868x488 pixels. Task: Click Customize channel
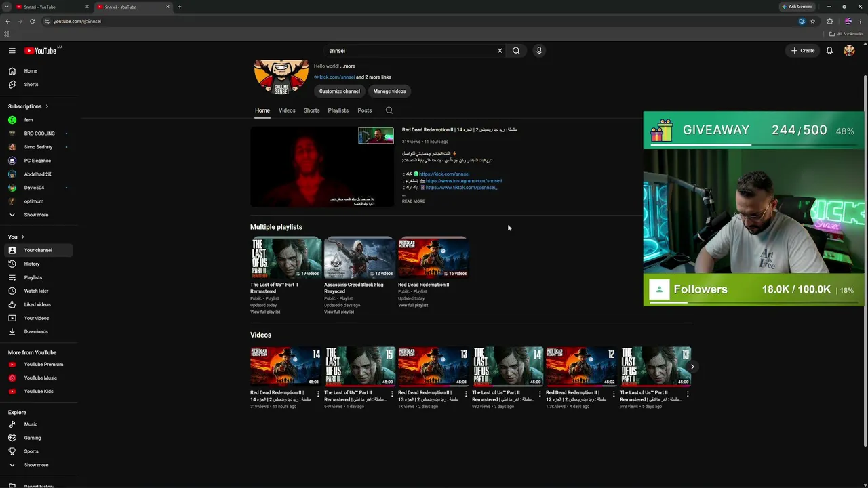[x=340, y=91]
